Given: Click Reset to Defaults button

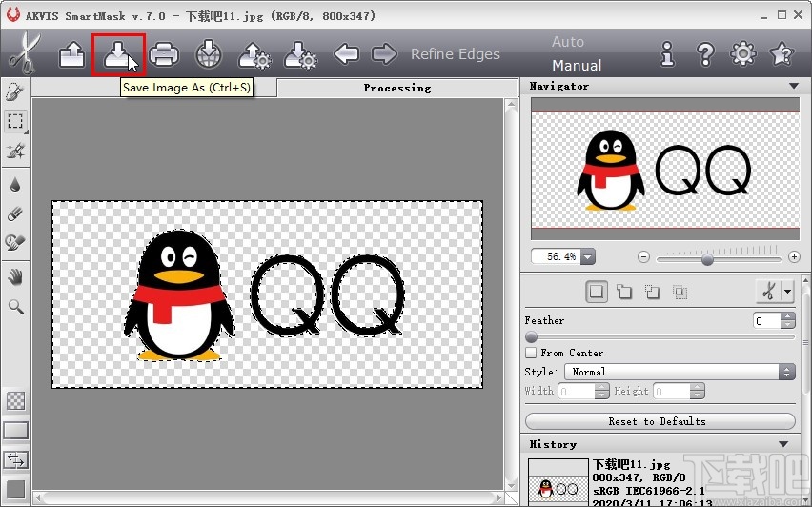Looking at the screenshot, I should point(660,421).
